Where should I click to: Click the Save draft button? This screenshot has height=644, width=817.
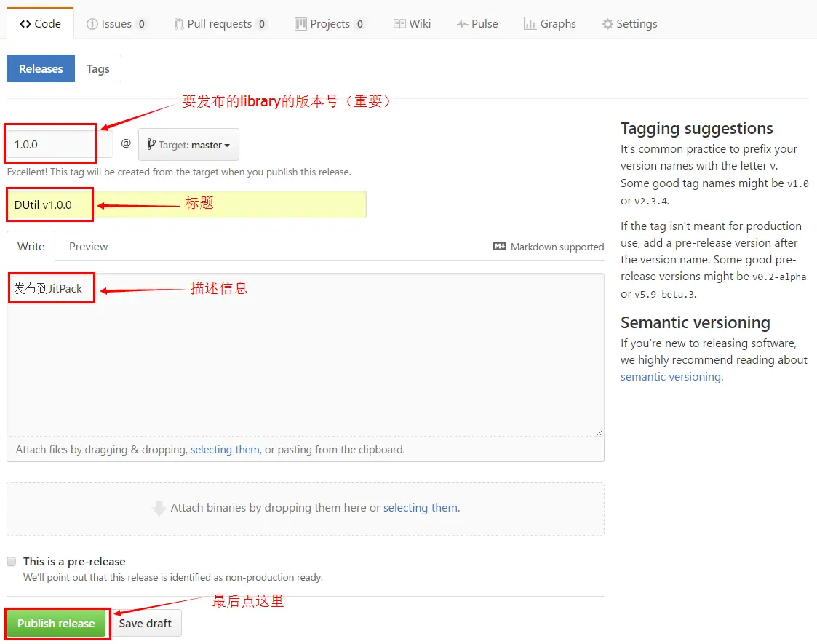pos(145,623)
